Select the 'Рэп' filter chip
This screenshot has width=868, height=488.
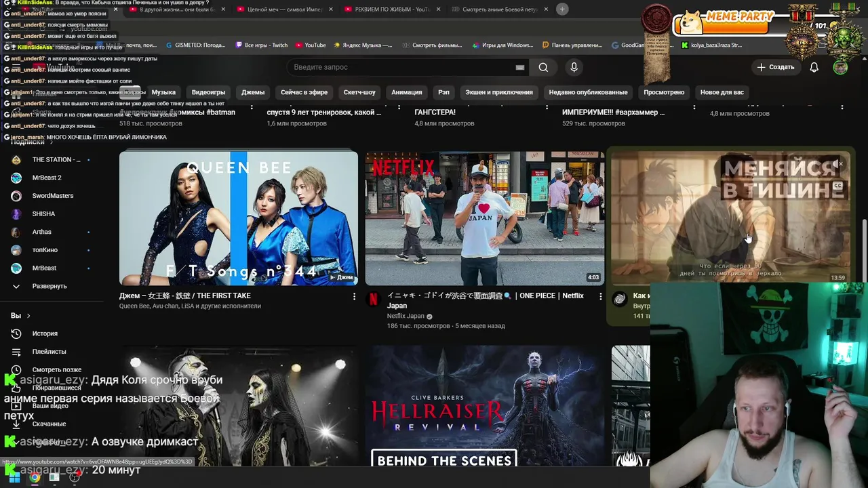point(443,92)
